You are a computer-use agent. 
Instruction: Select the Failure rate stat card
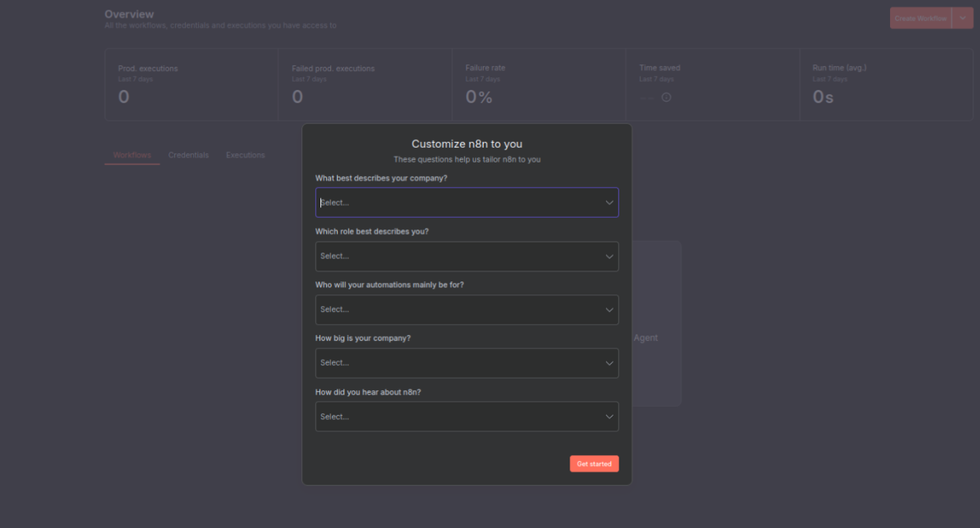[539, 85]
